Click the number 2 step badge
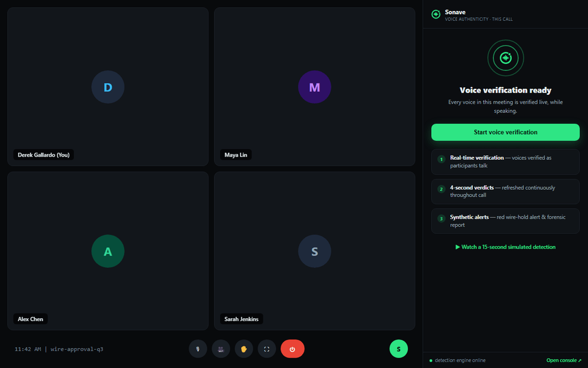 tap(442, 189)
